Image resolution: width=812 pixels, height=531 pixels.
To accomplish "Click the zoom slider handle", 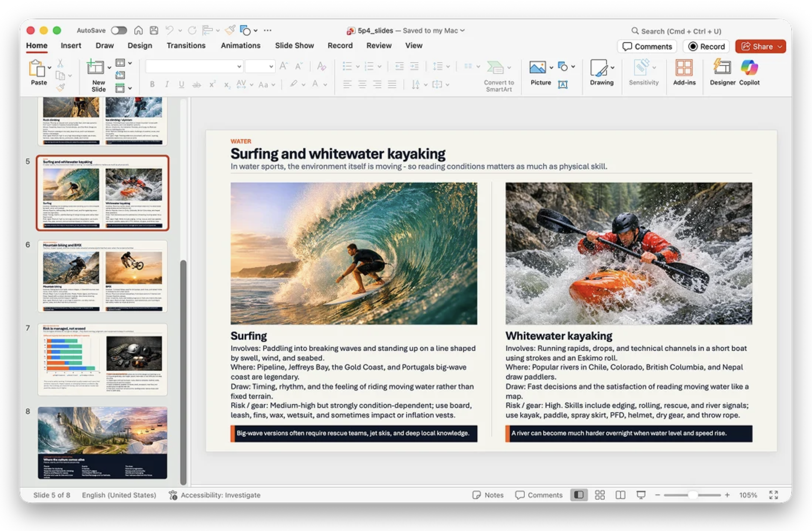I will (692, 495).
